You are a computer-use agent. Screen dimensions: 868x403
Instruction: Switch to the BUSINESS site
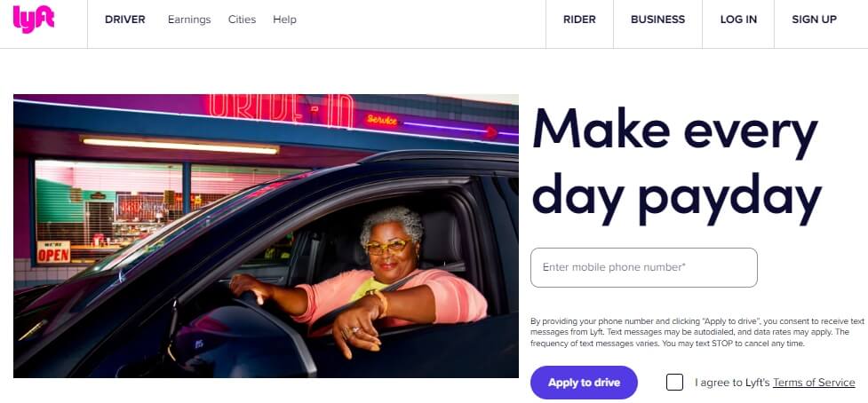[657, 20]
